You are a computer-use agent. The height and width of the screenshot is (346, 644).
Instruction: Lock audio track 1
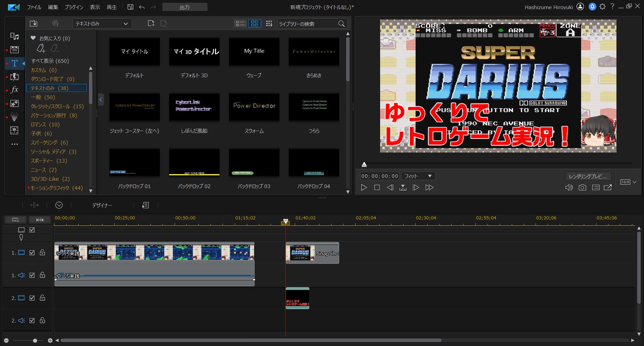click(43, 275)
